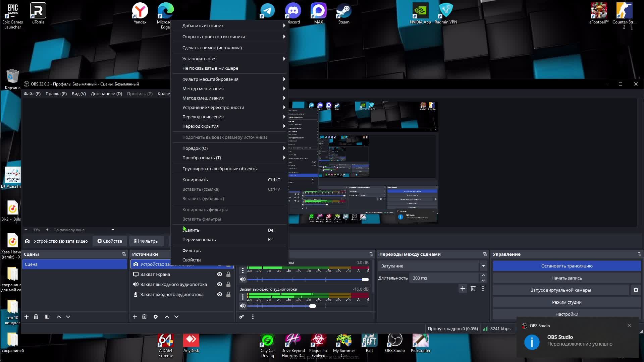Mute the 0.0 dB mixer channel speaker
Viewport: 644px width, 362px height.
pos(243,279)
